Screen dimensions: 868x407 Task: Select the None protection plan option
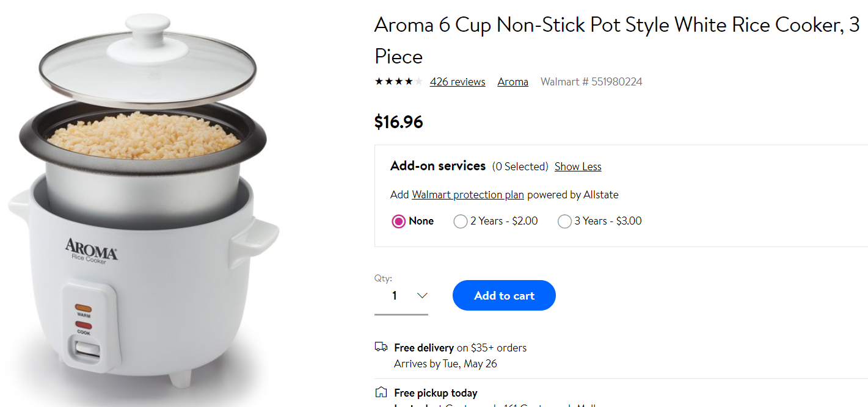click(x=399, y=222)
